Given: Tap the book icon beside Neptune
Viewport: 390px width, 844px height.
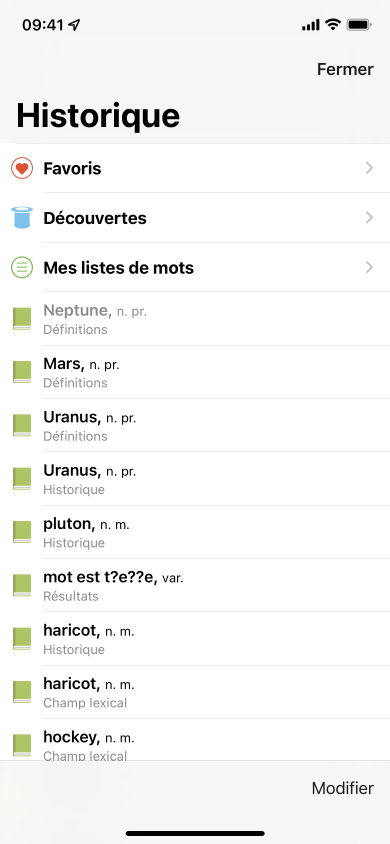Looking at the screenshot, I should click(x=22, y=319).
